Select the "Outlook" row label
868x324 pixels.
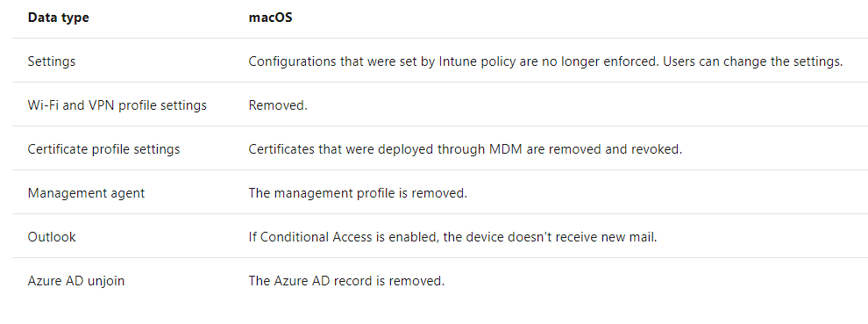[x=52, y=237]
